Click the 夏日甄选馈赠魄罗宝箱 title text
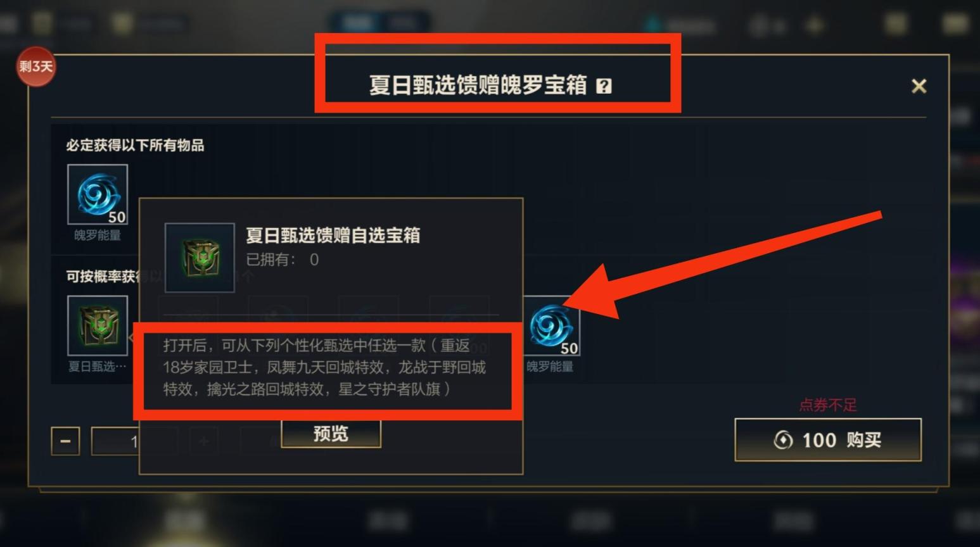 coord(478,85)
